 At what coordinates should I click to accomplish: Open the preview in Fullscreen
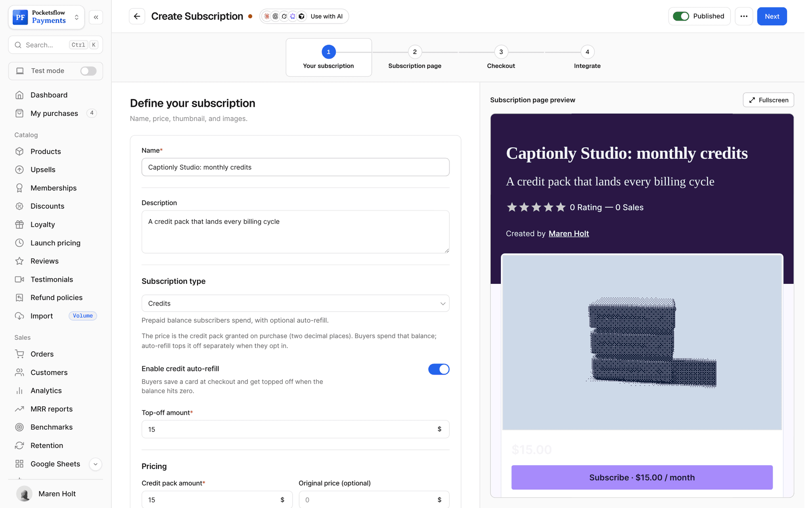pyautogui.click(x=768, y=100)
